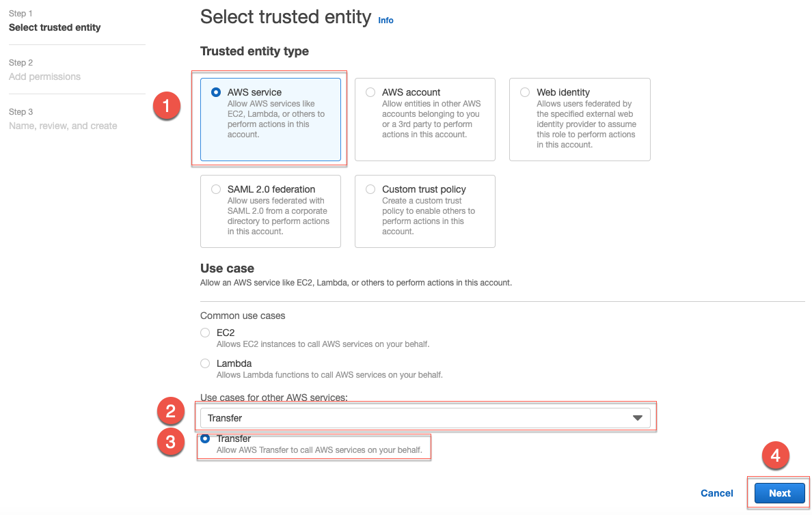Viewport: 812px width, 515px height.
Task: Select the Transfer use case radio
Action: (x=205, y=439)
